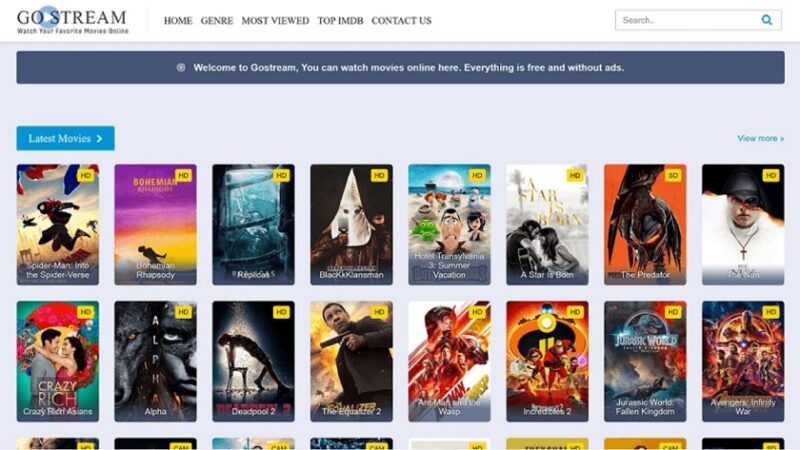Screen dimensions: 800x450
Task: Open the Deadpool 2 movie poster
Action: tap(254, 361)
